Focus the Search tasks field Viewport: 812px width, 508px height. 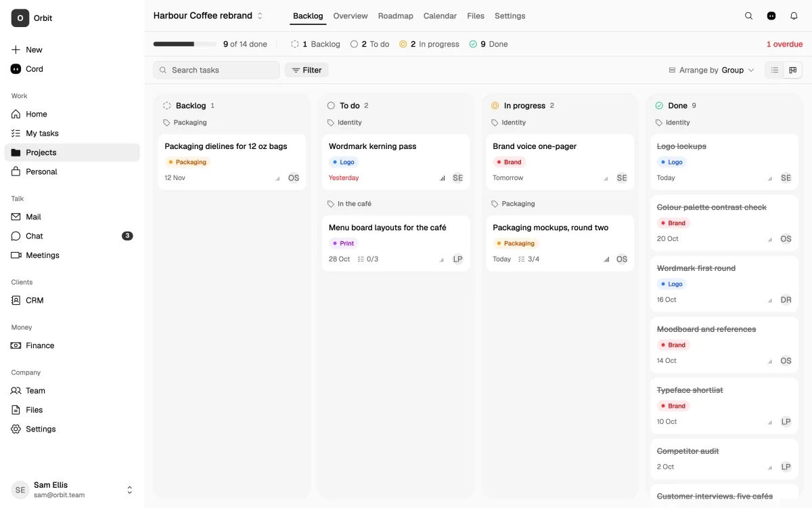(x=217, y=70)
